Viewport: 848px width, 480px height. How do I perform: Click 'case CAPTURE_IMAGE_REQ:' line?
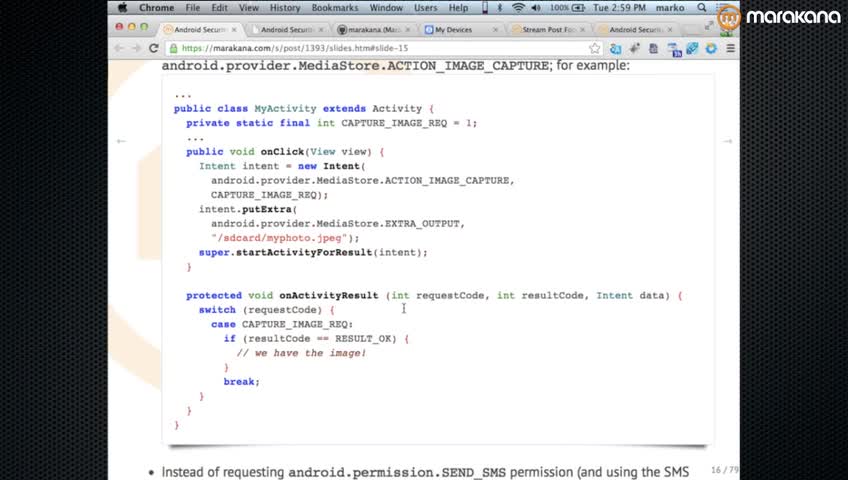[282, 324]
